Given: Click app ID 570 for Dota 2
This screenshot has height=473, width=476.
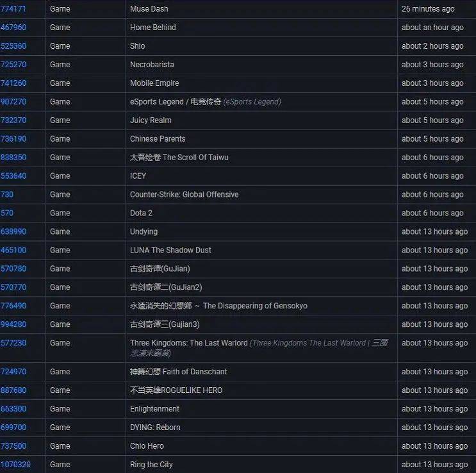Looking at the screenshot, I should click(7, 213).
